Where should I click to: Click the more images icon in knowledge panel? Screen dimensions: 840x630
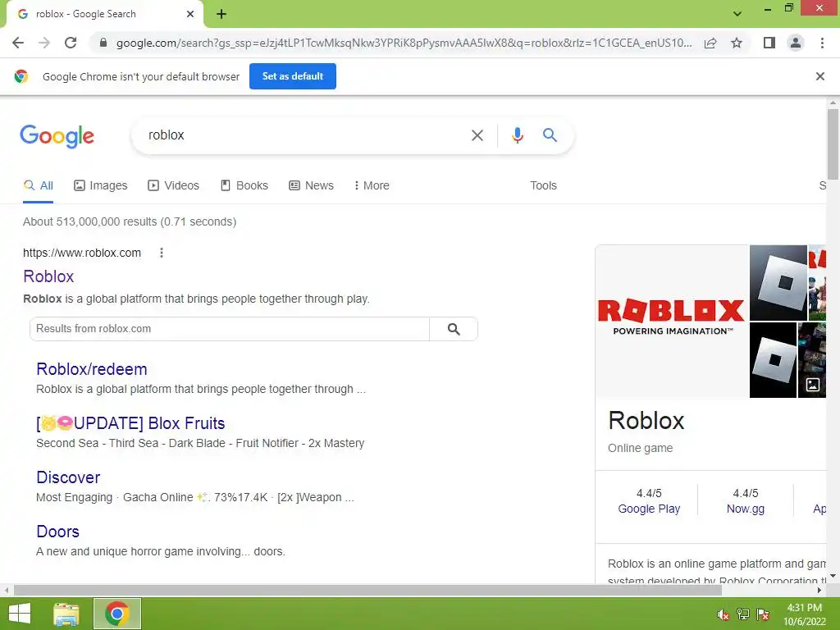pyautogui.click(x=813, y=385)
